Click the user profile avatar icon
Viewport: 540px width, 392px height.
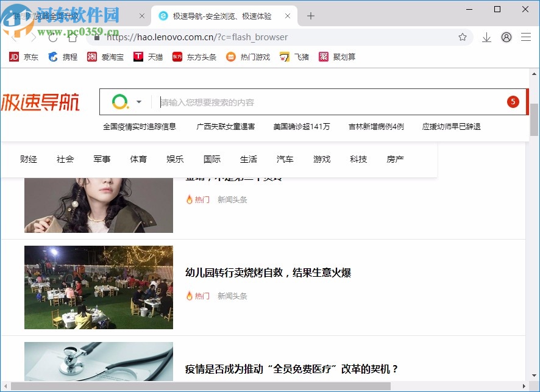click(x=506, y=37)
